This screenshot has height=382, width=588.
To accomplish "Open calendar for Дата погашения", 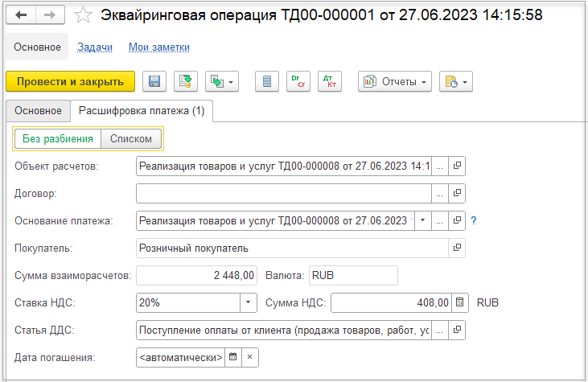I will pos(233,357).
